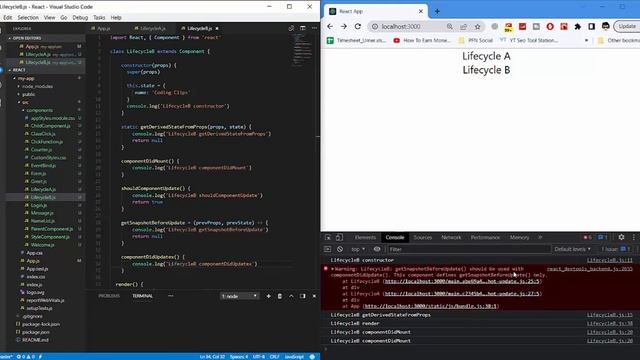
Task: Kill the terminal with trash icon
Action: [280, 296]
